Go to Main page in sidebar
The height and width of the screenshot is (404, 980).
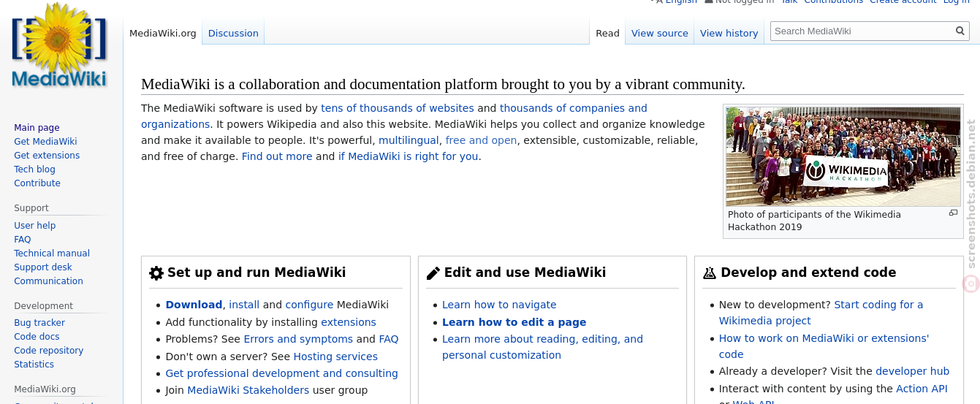tap(37, 128)
